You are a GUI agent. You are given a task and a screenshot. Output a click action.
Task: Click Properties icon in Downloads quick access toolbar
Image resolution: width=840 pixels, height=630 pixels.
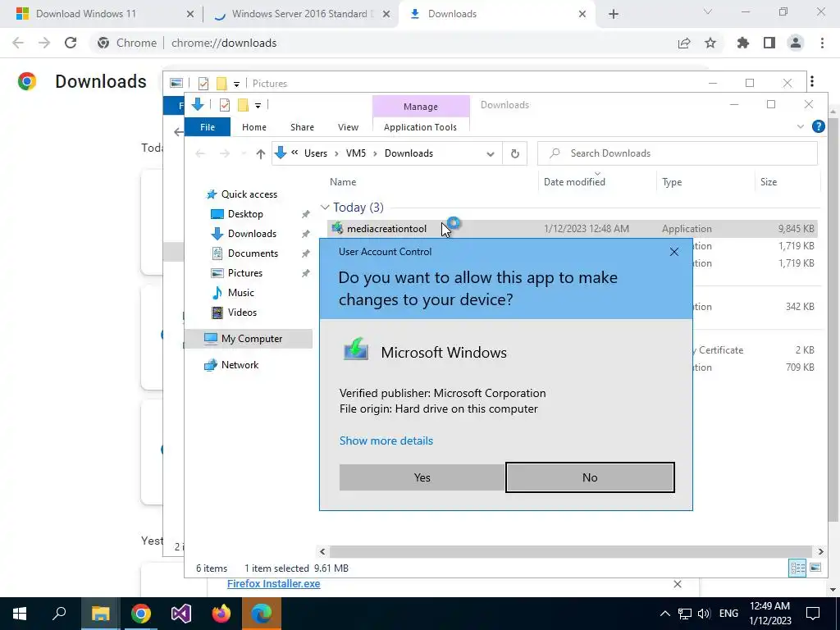pyautogui.click(x=225, y=105)
